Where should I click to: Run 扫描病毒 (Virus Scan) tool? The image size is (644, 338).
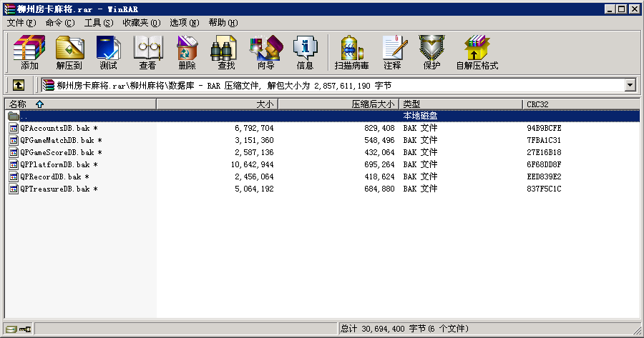point(351,53)
